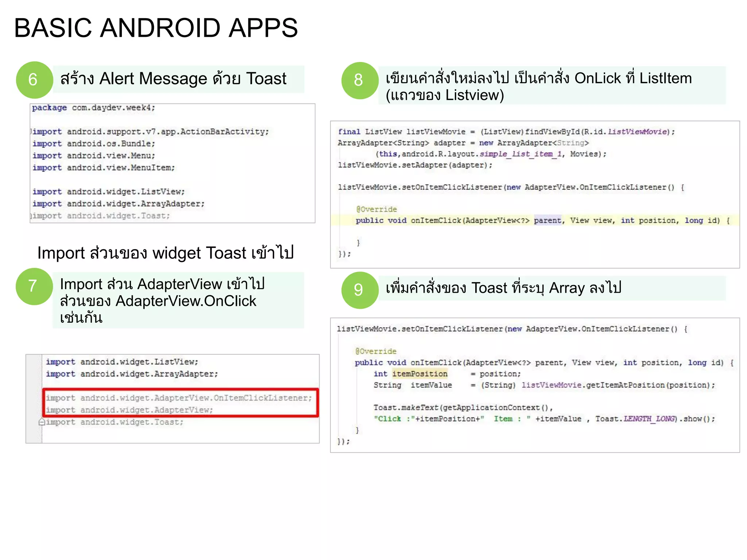Click the onItemClick method signature in step 9

point(544,362)
